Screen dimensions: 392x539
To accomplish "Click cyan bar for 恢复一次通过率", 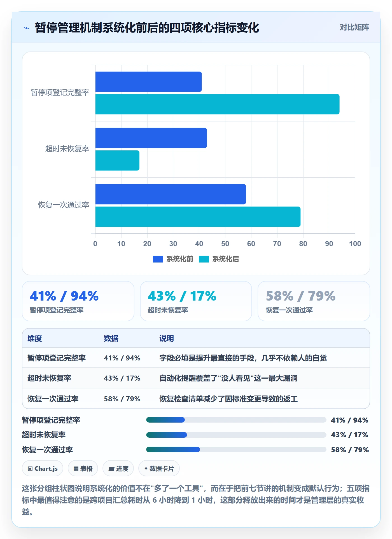I will pyautogui.click(x=198, y=217).
